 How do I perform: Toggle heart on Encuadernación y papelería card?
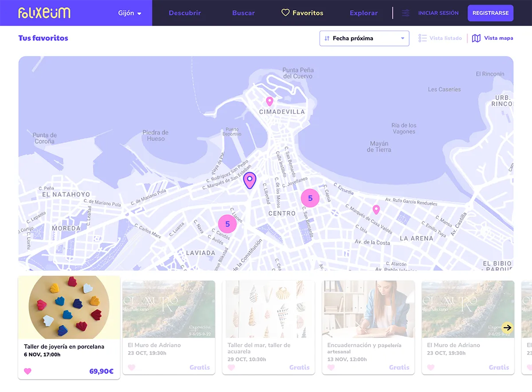click(331, 367)
